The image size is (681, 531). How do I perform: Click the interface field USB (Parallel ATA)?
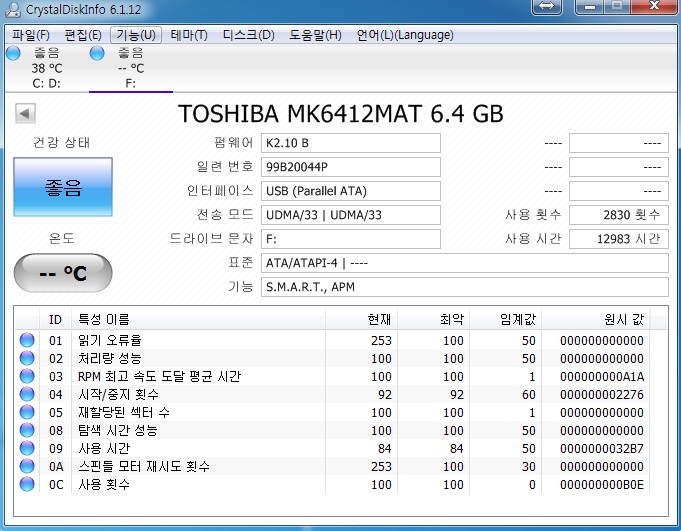[x=350, y=191]
